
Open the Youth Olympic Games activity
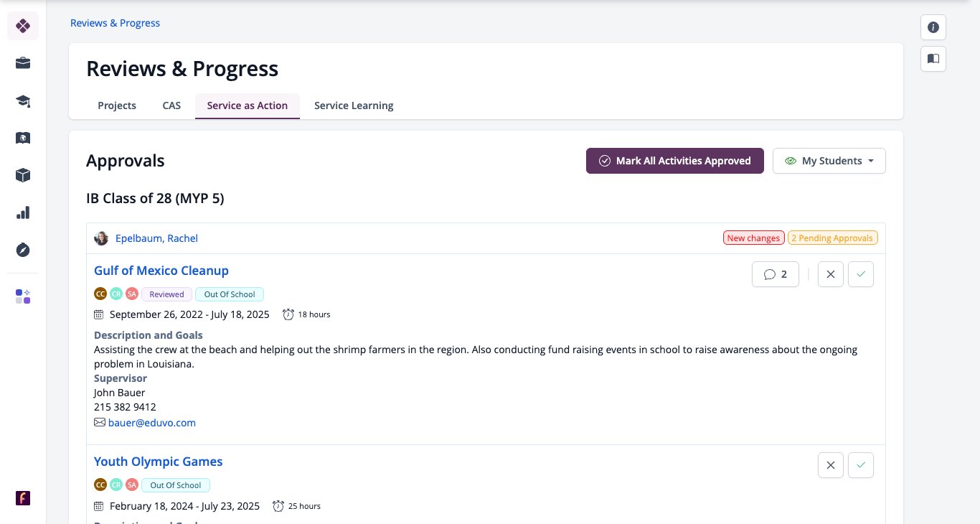pos(159,462)
